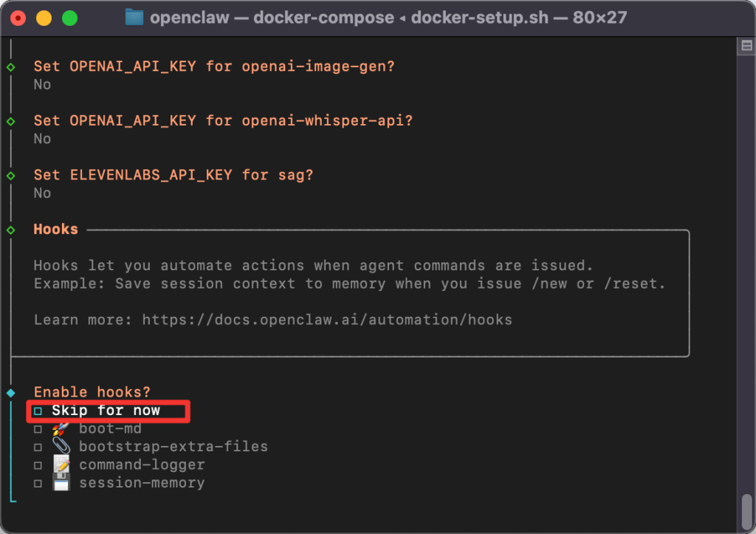Check the session-memory hook checkbox
The image size is (756, 534).
[x=38, y=482]
